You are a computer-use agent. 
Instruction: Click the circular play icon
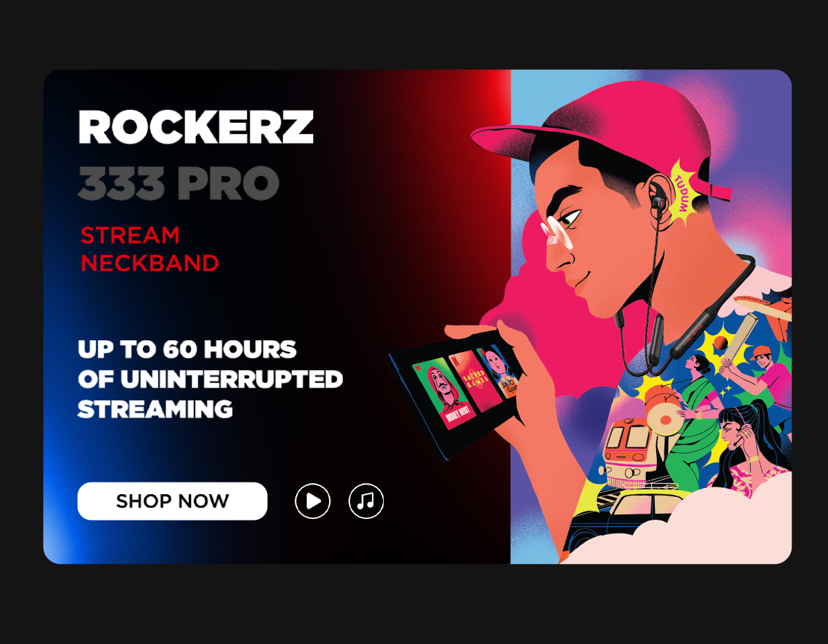[313, 500]
